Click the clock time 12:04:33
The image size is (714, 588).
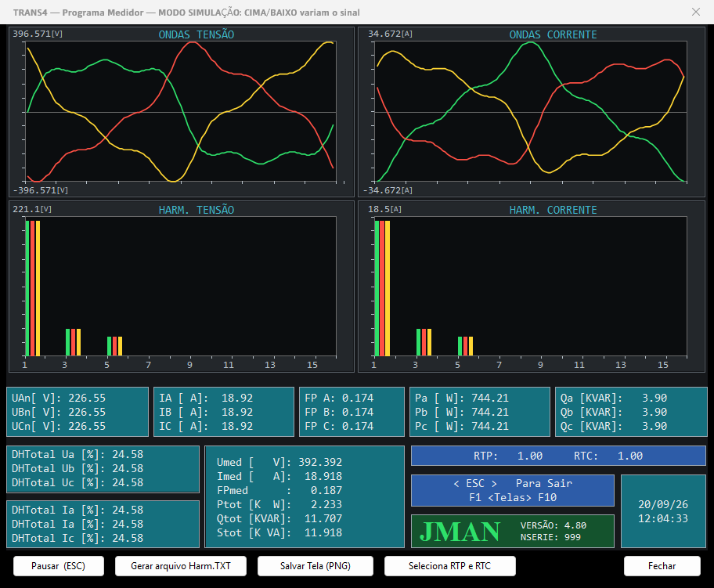[x=663, y=519]
